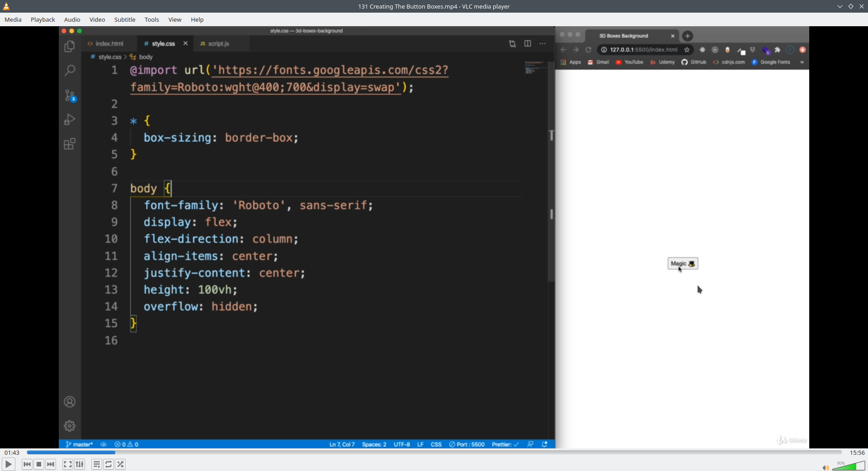This screenshot has width=868, height=471.
Task: Open Run and Debug icon in VS Code
Action: (70, 119)
